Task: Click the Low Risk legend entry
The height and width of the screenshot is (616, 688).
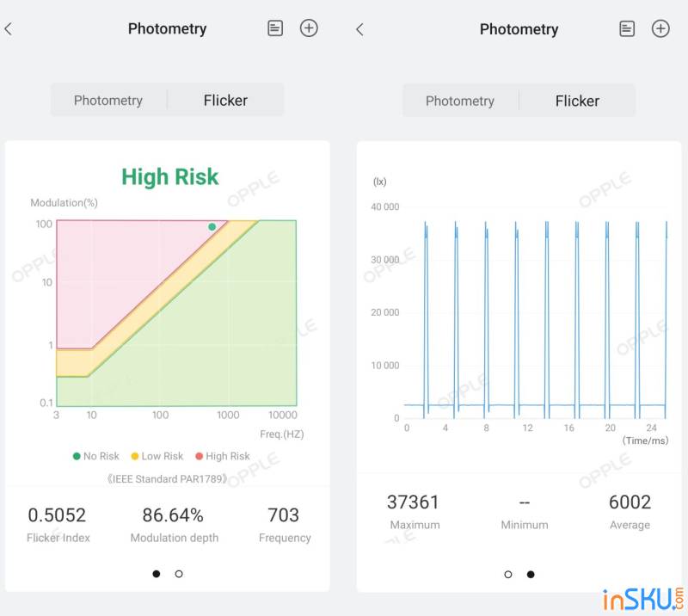Action: pos(157,456)
